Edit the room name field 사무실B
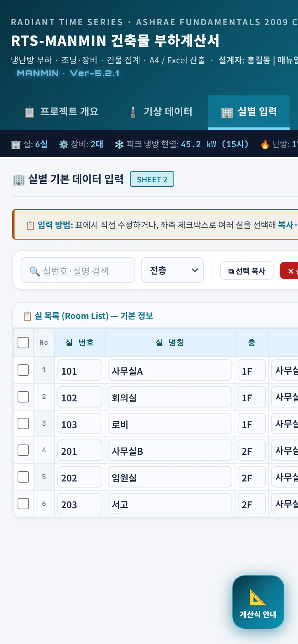Viewport: 298px width, 644px height. pos(170,451)
